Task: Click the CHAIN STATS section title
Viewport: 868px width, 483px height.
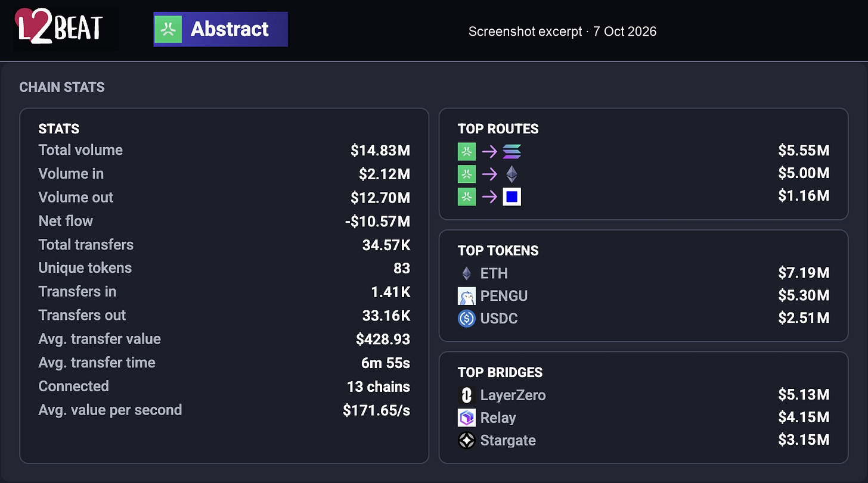Action: [62, 87]
